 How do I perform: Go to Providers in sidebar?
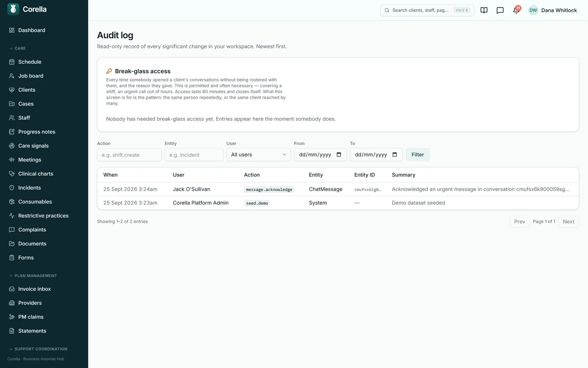pyautogui.click(x=44, y=303)
